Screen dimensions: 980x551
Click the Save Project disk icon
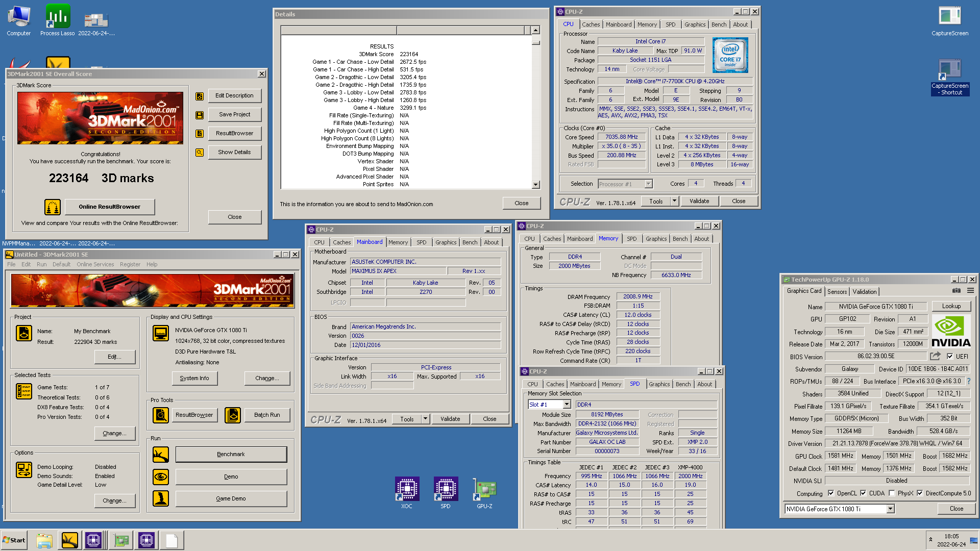point(200,115)
